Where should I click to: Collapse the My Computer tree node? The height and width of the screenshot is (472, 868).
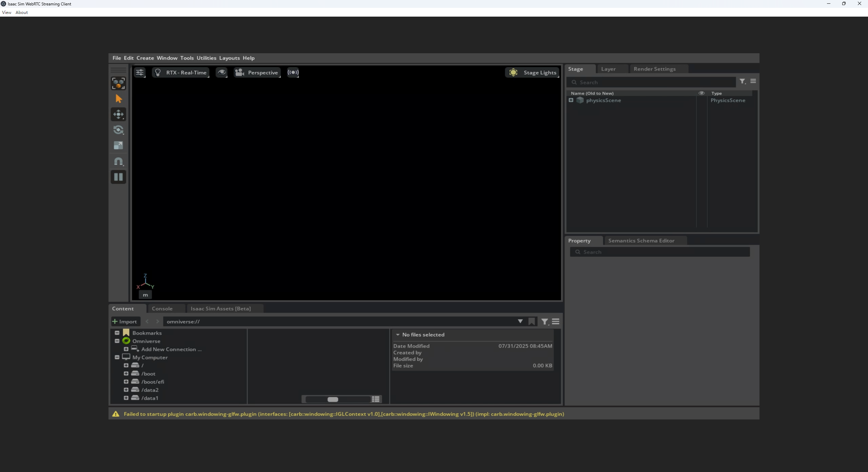[x=117, y=357]
